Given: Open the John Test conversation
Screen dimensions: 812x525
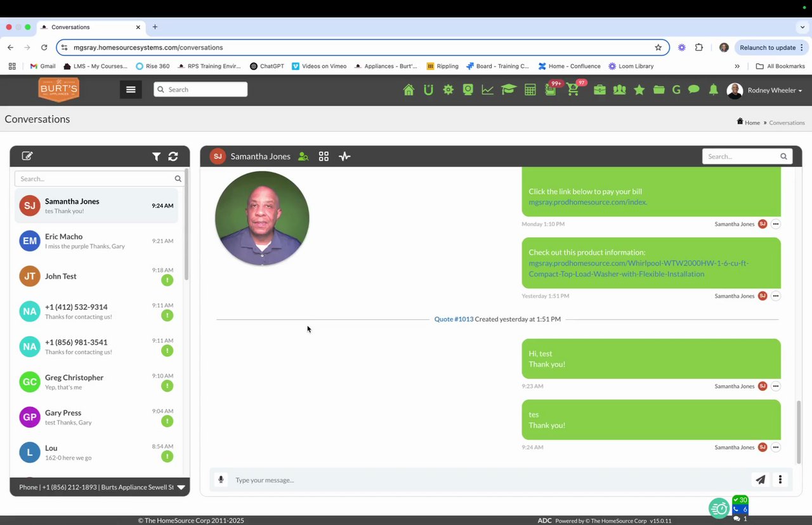Looking at the screenshot, I should [96, 276].
